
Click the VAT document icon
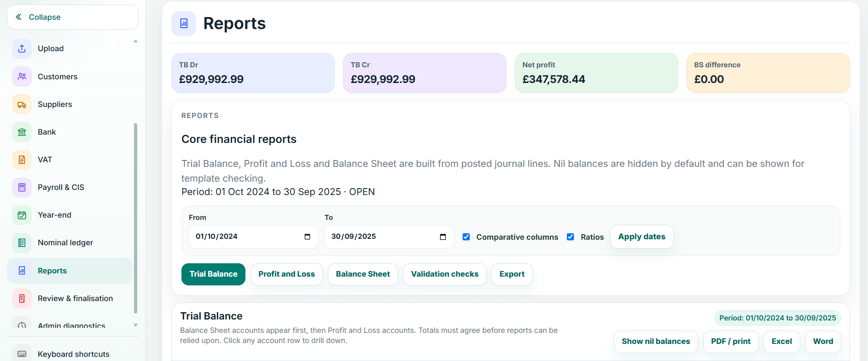pos(22,160)
